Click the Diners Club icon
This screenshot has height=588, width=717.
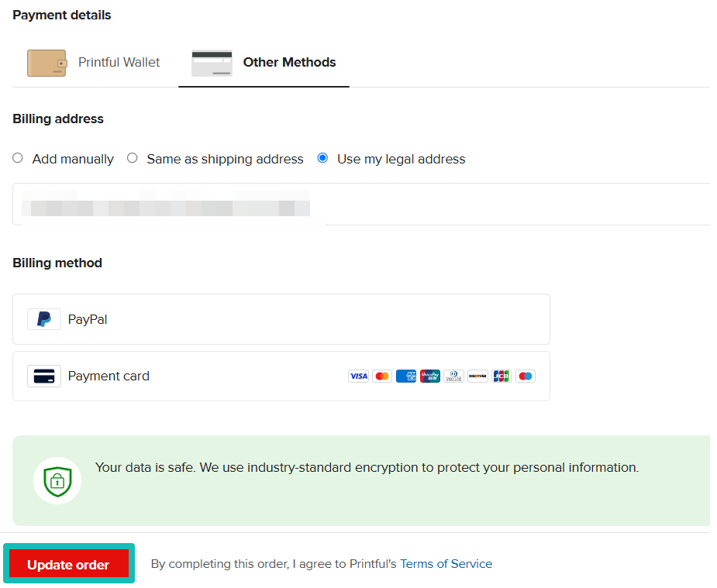[453, 376]
